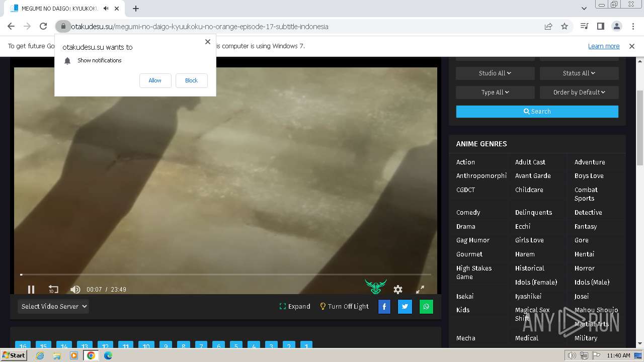Open the Status All dropdown

tap(579, 73)
